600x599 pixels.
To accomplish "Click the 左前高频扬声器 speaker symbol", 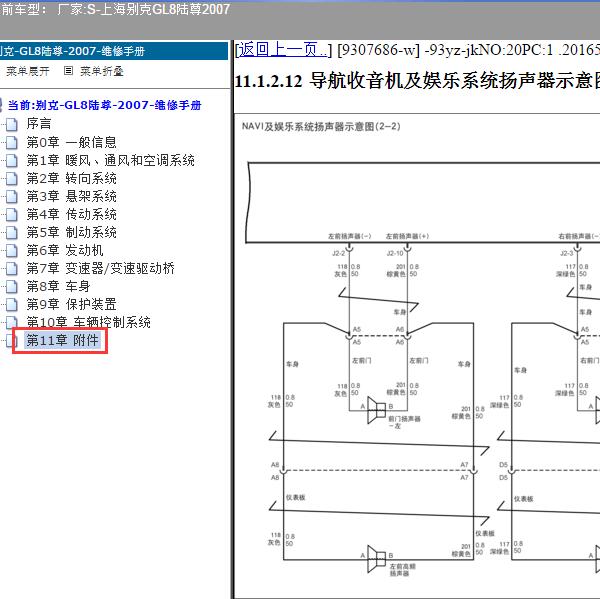I will pyautogui.click(x=376, y=559).
